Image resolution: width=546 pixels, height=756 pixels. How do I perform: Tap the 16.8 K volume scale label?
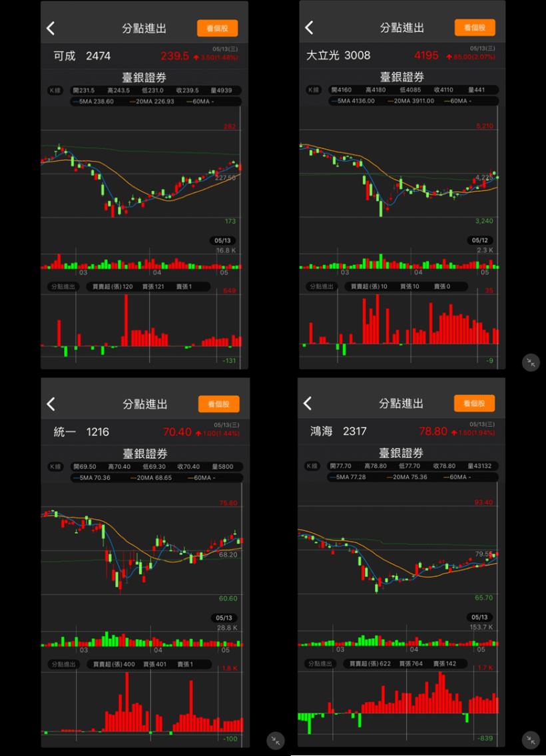click(226, 250)
